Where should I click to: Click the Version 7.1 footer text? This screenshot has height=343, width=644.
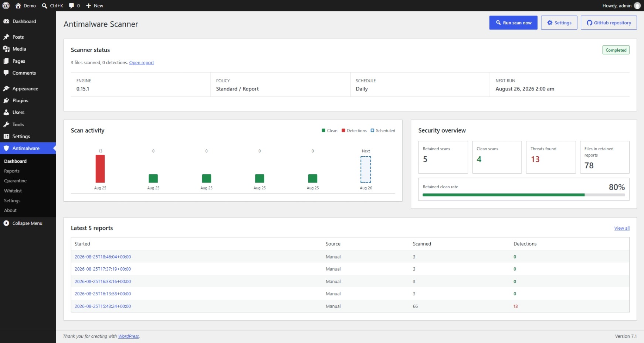coord(626,336)
